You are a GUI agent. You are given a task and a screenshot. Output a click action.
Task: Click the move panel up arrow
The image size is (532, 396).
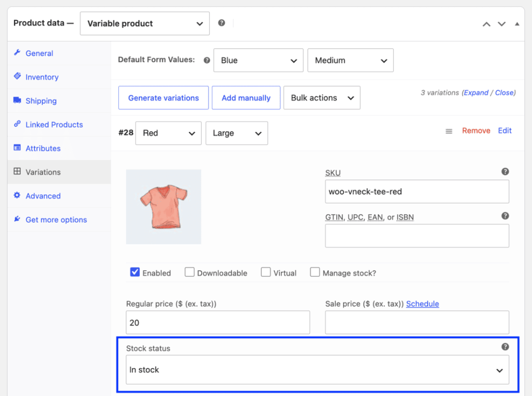point(486,24)
